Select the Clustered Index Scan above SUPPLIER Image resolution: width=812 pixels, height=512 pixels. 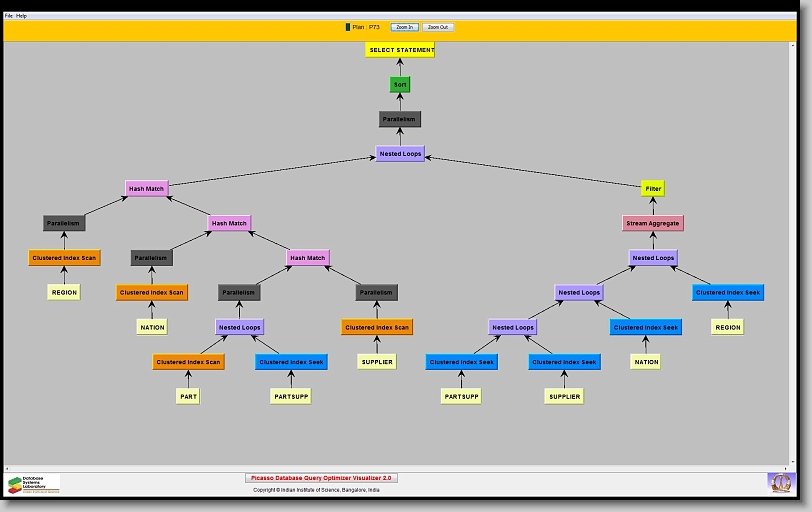[377, 327]
